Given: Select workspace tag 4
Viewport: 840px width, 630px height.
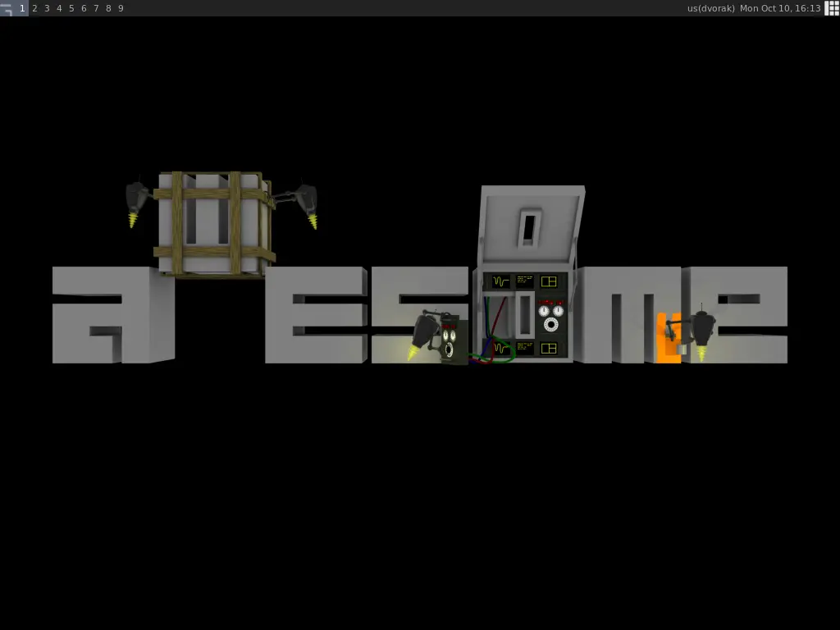Looking at the screenshot, I should click(x=59, y=8).
